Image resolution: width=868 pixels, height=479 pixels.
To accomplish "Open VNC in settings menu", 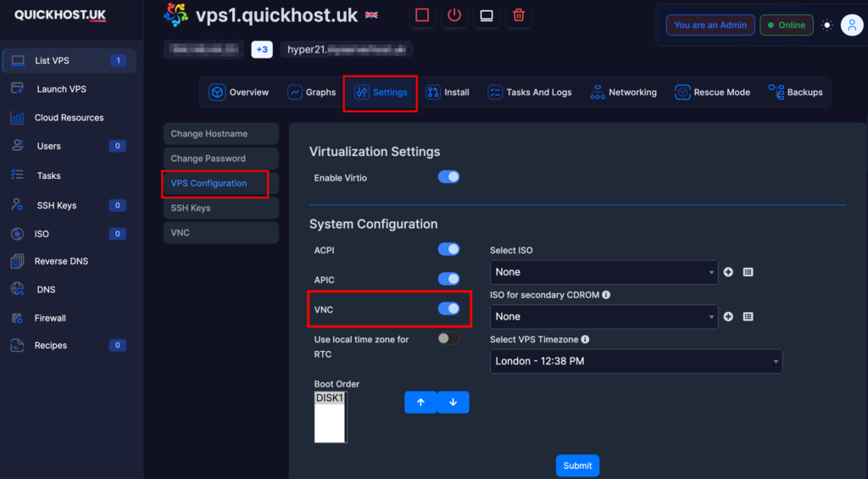I will pos(221,232).
